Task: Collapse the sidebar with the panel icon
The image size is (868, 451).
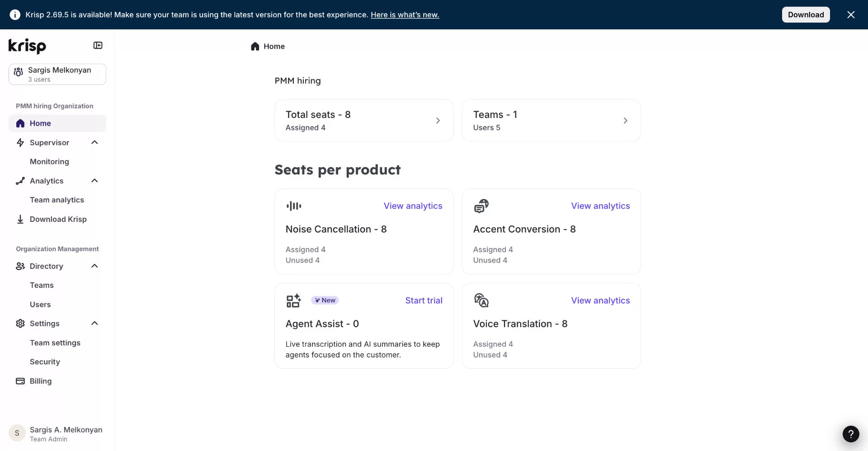Action: click(98, 45)
